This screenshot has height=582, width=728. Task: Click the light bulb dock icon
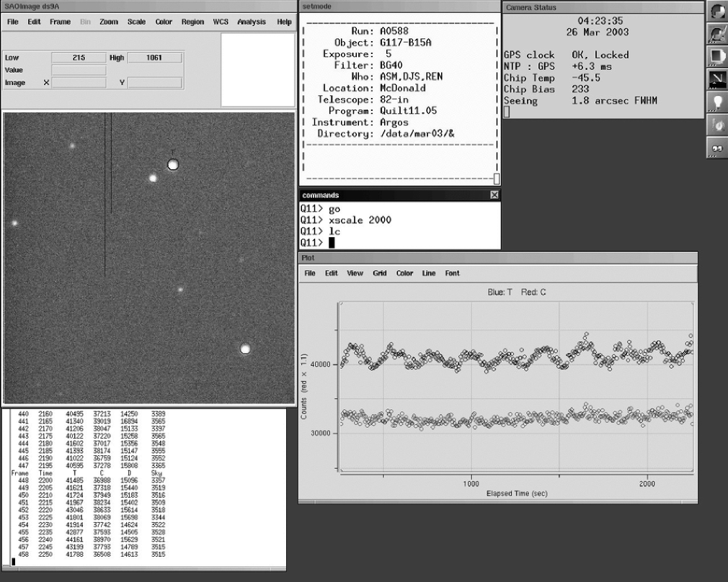(x=717, y=102)
